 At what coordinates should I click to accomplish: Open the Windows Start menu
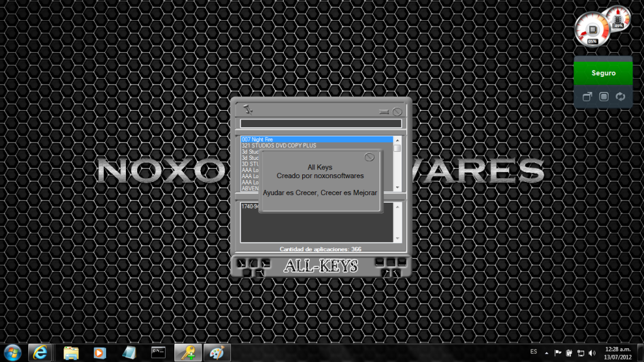click(x=13, y=353)
